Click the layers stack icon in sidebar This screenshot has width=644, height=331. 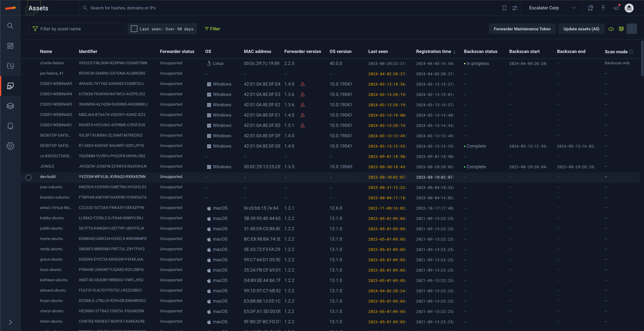coord(10,106)
